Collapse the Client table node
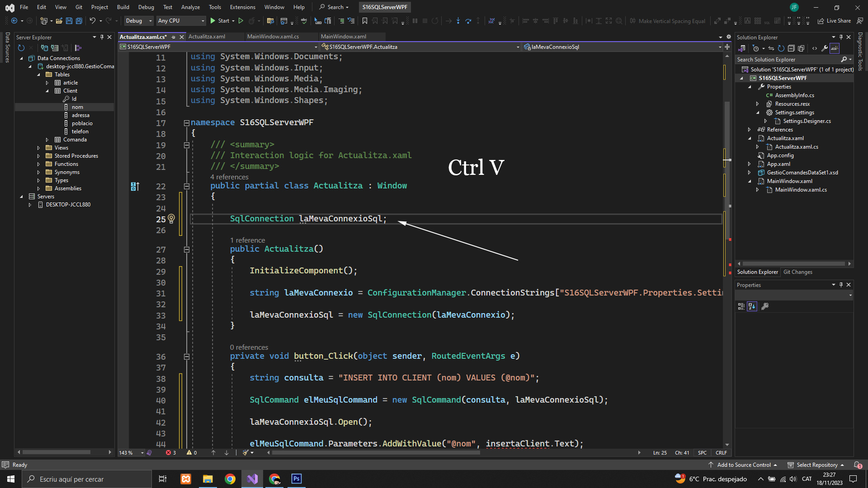 point(47,91)
